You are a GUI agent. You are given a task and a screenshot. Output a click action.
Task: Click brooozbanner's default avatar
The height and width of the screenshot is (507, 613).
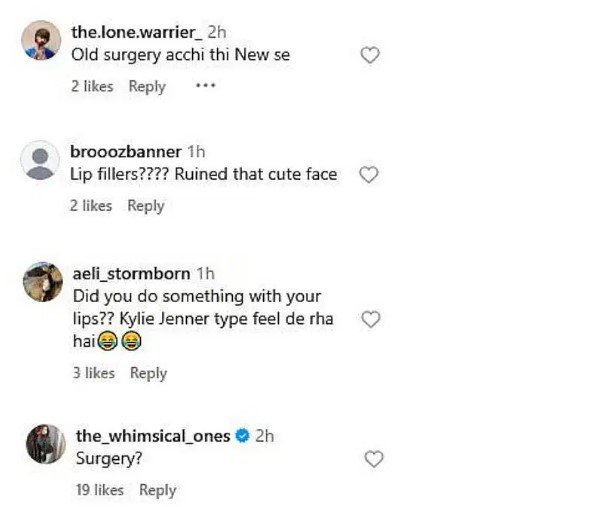click(41, 160)
